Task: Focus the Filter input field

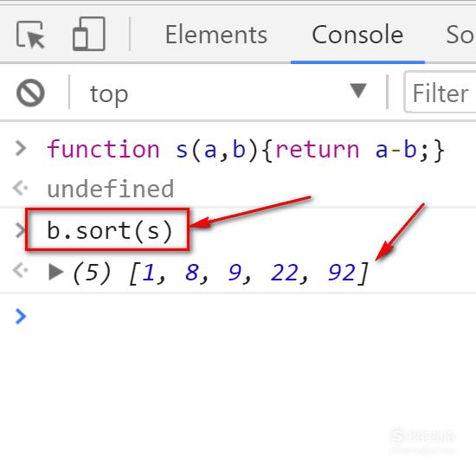Action: click(x=441, y=93)
